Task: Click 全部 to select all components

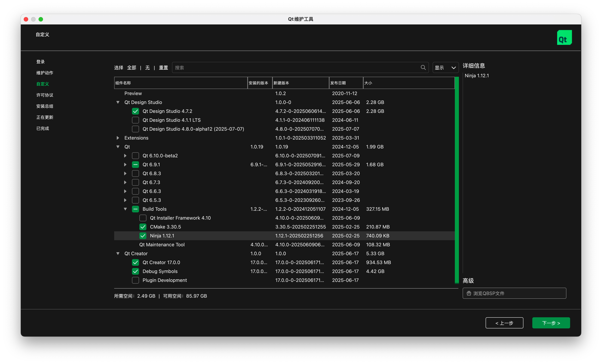Action: coord(132,67)
